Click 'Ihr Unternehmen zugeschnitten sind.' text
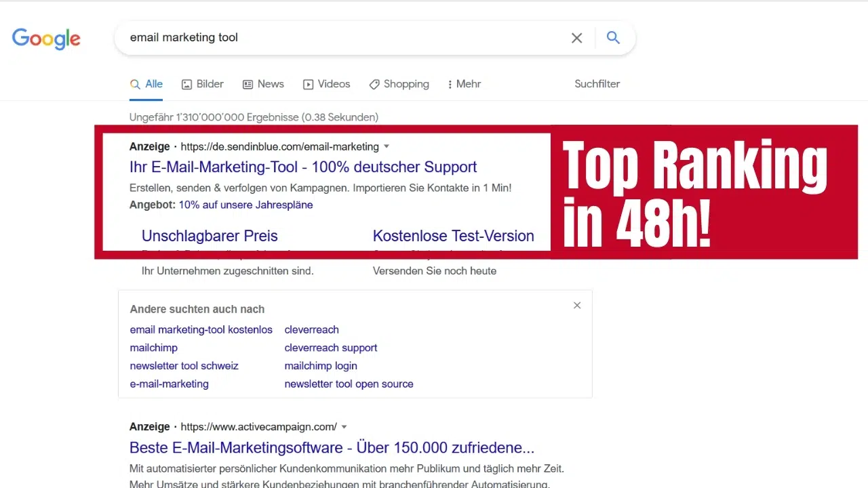Viewport: 868px width, 488px height. point(228,271)
